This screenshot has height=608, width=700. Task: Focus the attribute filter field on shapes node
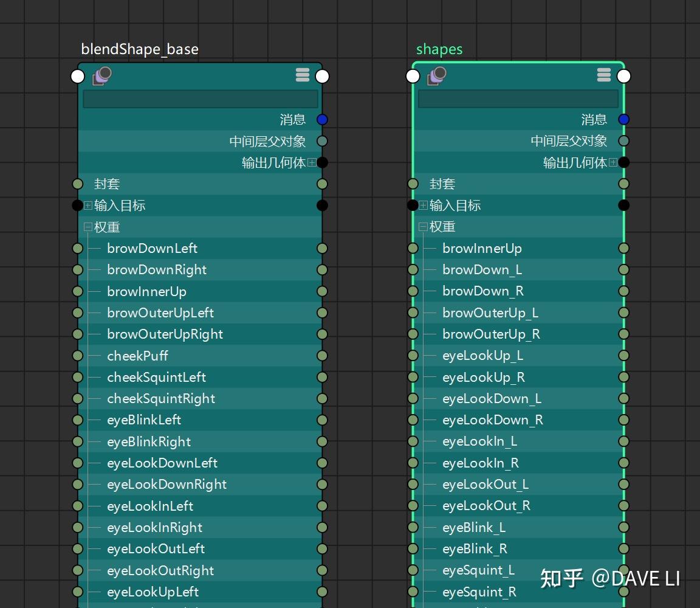click(518, 98)
